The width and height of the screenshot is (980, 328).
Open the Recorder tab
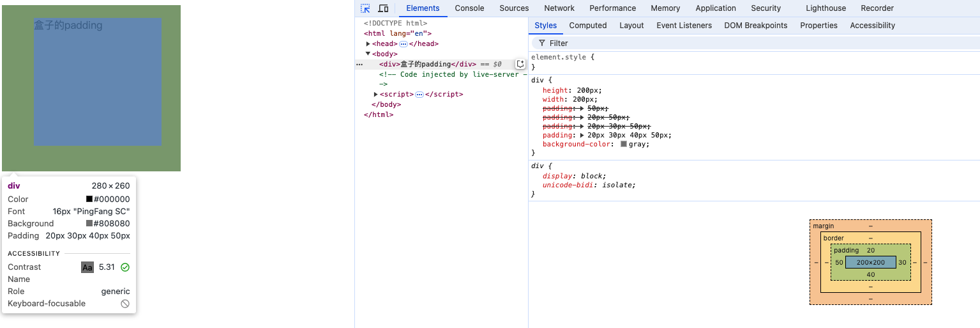pyautogui.click(x=877, y=8)
